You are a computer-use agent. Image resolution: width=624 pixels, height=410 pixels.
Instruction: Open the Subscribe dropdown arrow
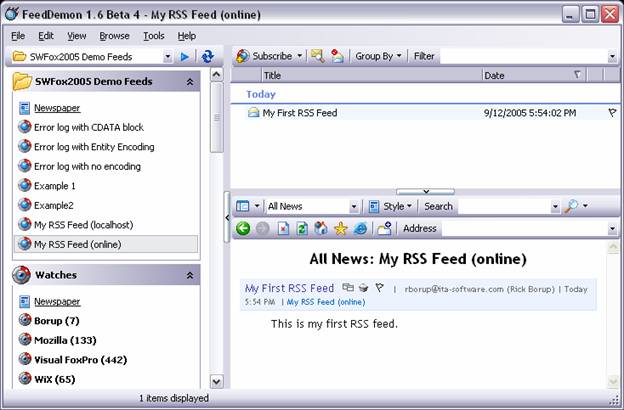coord(299,56)
